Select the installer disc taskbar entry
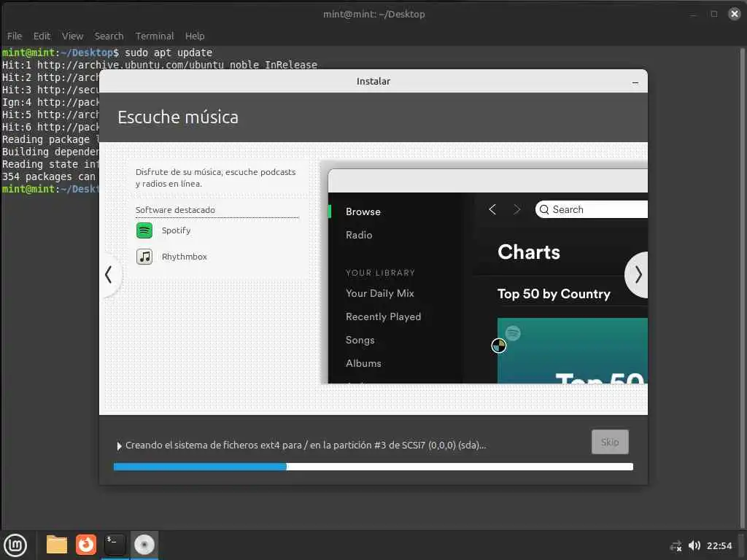Image resolution: width=747 pixels, height=560 pixels. (x=144, y=545)
